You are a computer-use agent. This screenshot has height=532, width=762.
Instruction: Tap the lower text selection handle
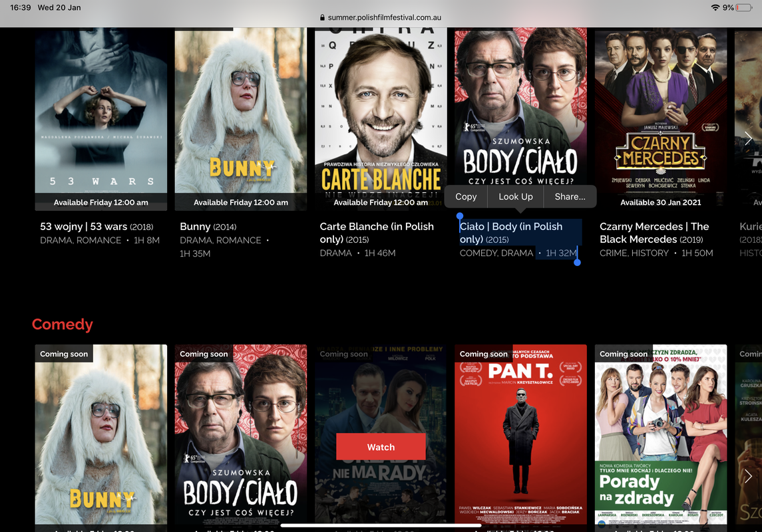click(578, 263)
